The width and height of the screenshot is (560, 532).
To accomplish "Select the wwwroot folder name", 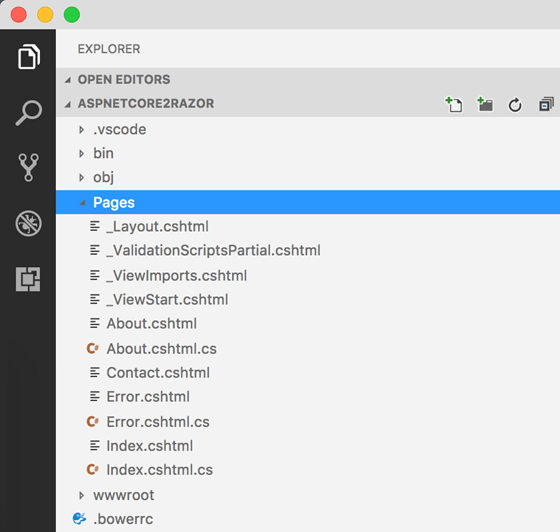I will click(x=124, y=495).
